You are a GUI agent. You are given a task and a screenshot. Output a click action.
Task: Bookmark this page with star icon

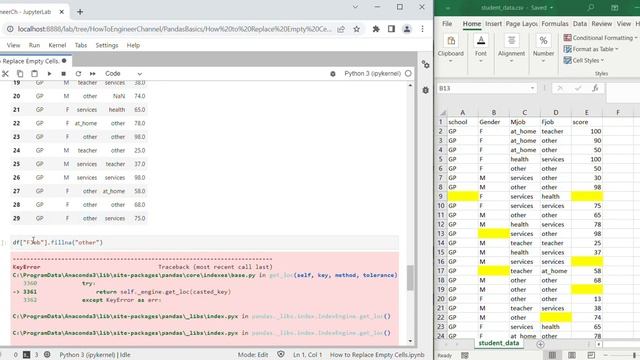pos(356,29)
